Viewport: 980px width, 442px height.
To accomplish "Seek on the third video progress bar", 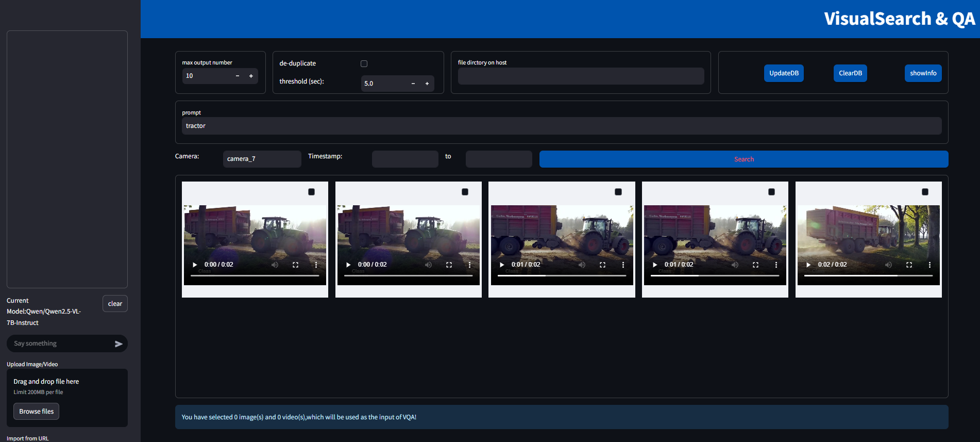I will pyautogui.click(x=562, y=276).
